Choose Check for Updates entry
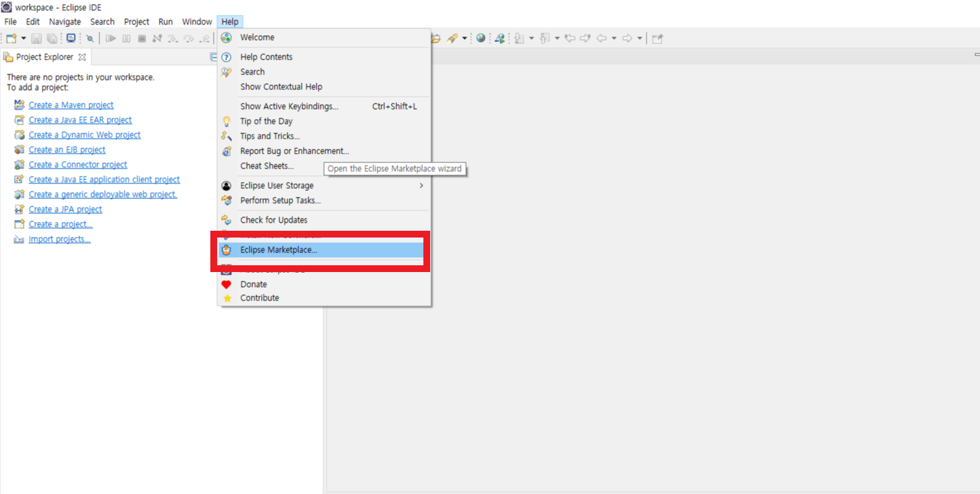 click(x=324, y=220)
